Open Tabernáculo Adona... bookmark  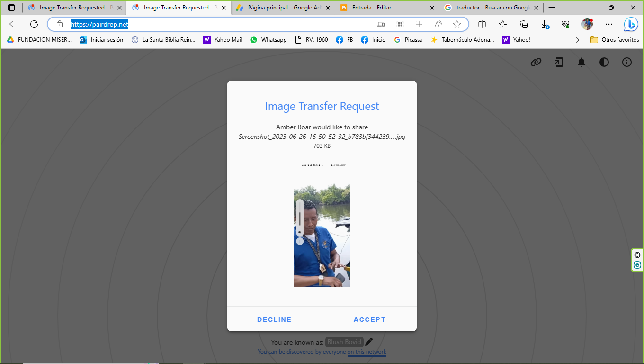462,40
